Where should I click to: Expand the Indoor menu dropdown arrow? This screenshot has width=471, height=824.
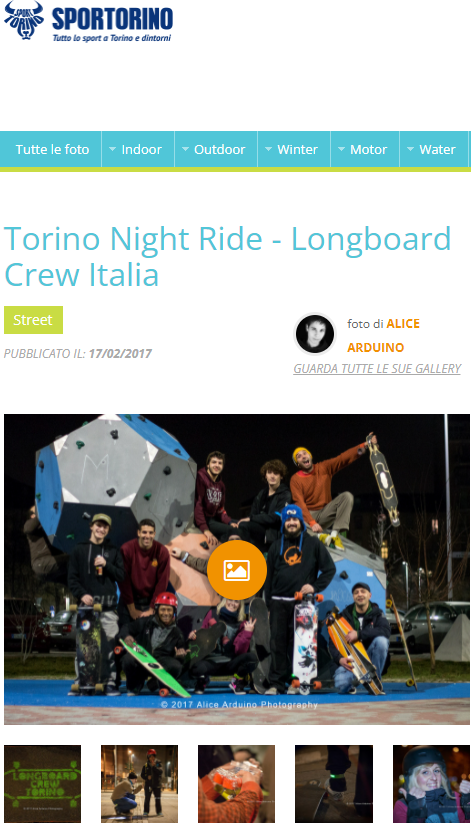(x=112, y=149)
